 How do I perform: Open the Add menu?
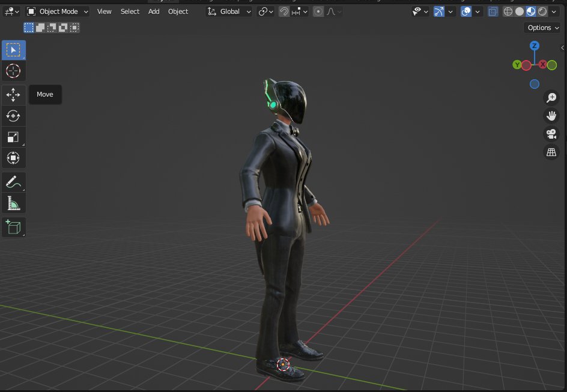click(154, 11)
